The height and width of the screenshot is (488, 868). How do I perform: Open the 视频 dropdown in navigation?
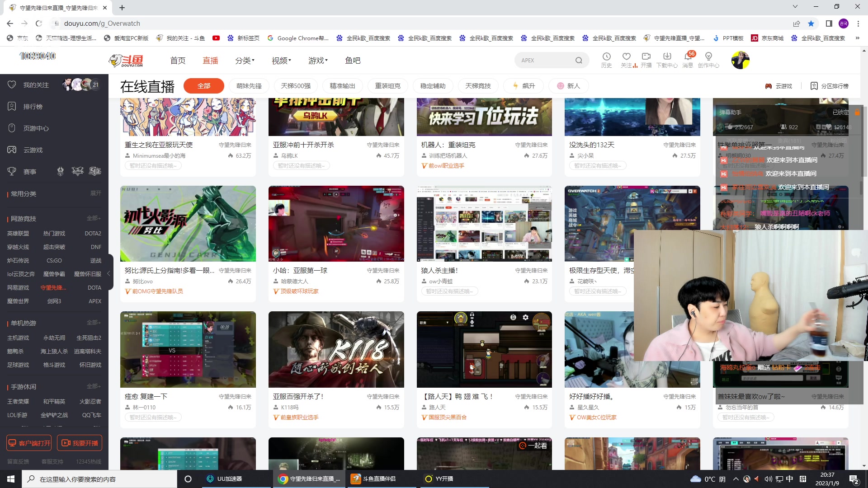281,60
